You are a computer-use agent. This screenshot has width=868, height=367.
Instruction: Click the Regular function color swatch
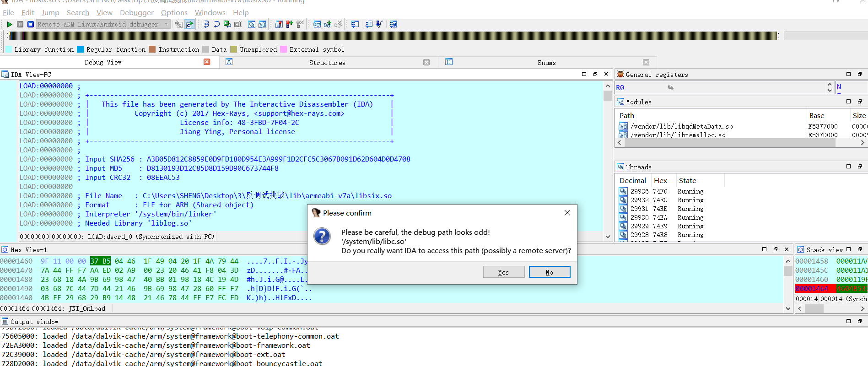tap(80, 49)
